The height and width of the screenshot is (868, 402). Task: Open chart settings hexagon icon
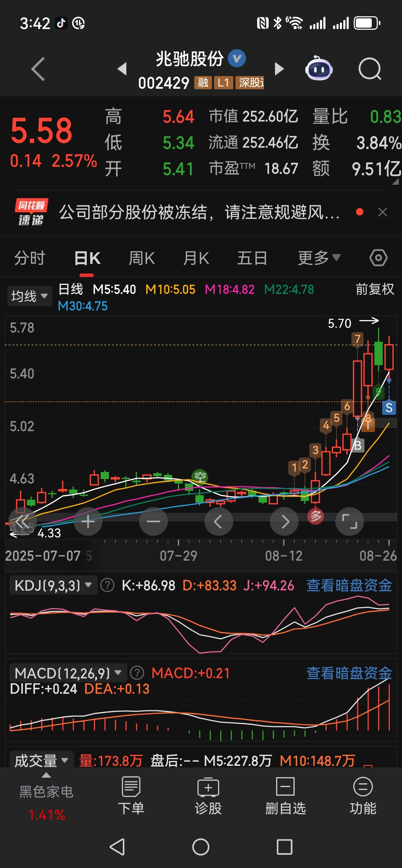coord(378,258)
